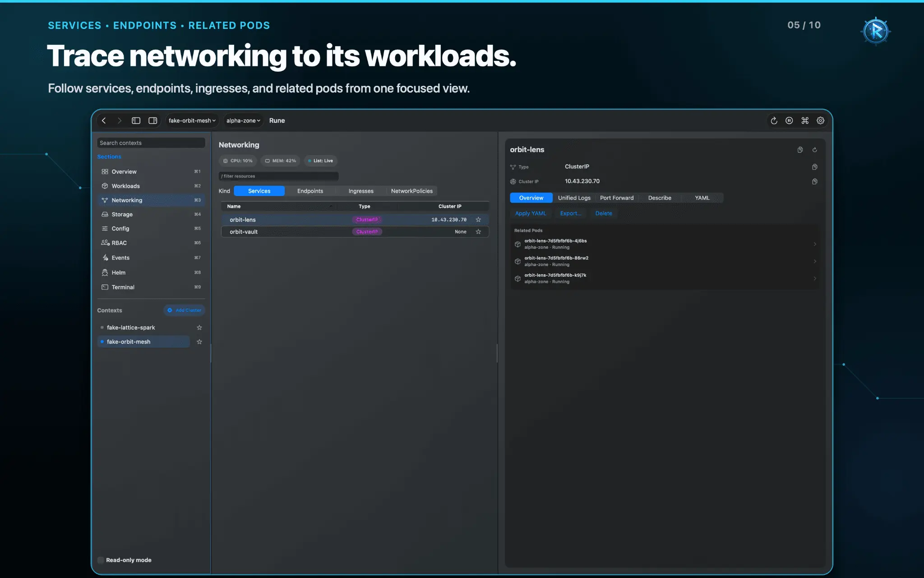Viewport: 924px width, 578px height.
Task: Open the Storage section
Action: pyautogui.click(x=151, y=214)
